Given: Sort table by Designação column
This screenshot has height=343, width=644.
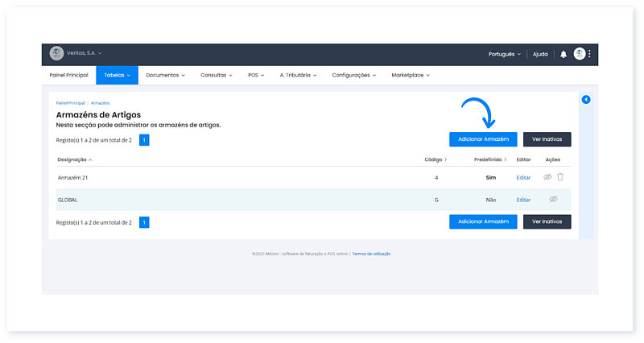Looking at the screenshot, I should 75,159.
